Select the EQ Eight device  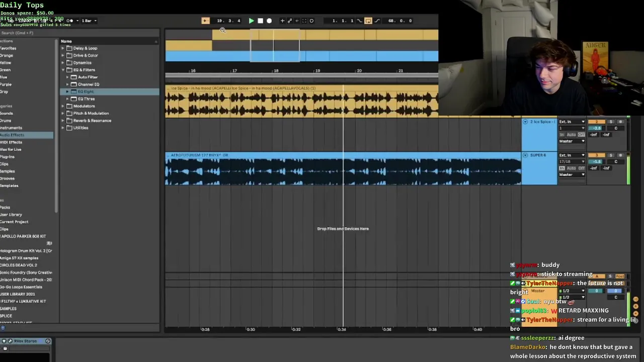[x=110, y=92]
